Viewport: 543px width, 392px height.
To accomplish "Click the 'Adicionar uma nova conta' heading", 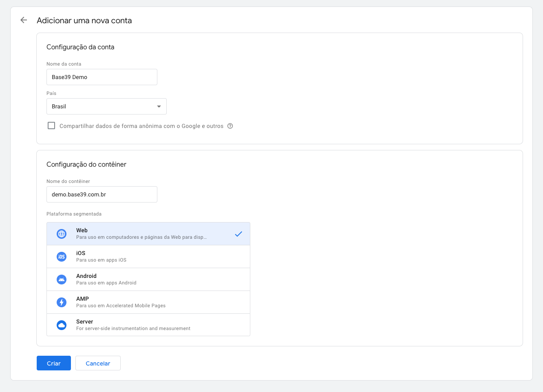I will point(84,20).
